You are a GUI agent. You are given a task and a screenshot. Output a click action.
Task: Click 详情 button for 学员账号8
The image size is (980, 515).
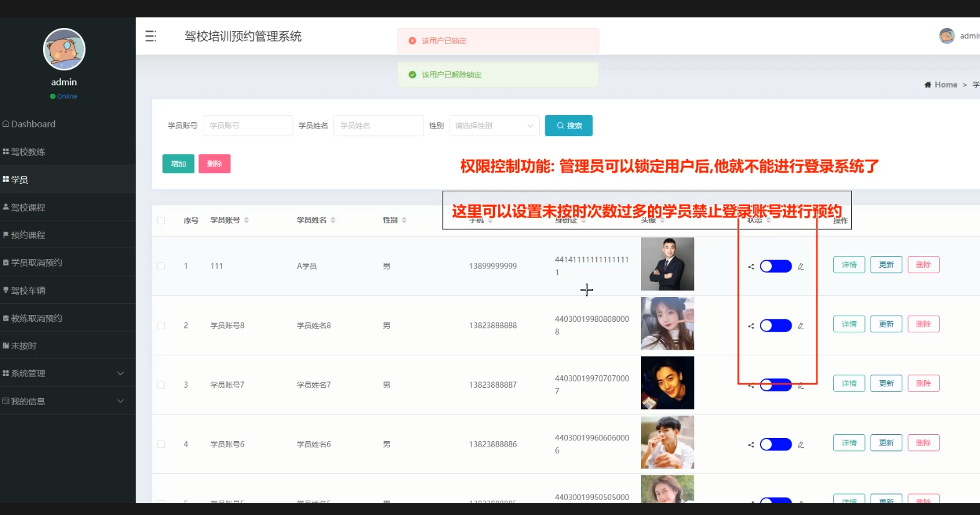pyautogui.click(x=849, y=324)
